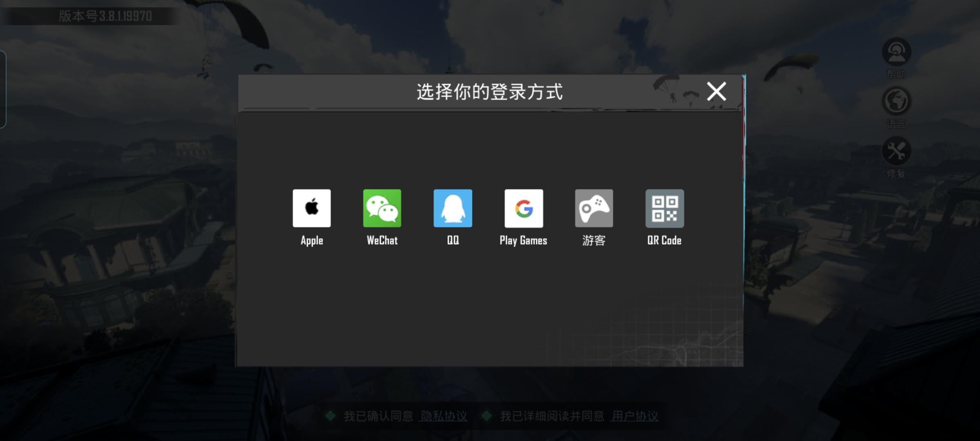Select the QQ penguin login icon

tap(453, 208)
